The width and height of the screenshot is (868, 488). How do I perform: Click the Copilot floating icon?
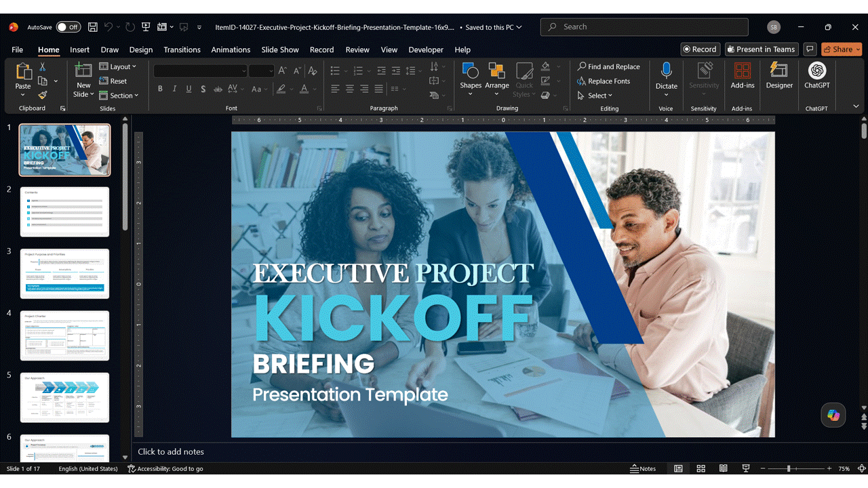833,415
